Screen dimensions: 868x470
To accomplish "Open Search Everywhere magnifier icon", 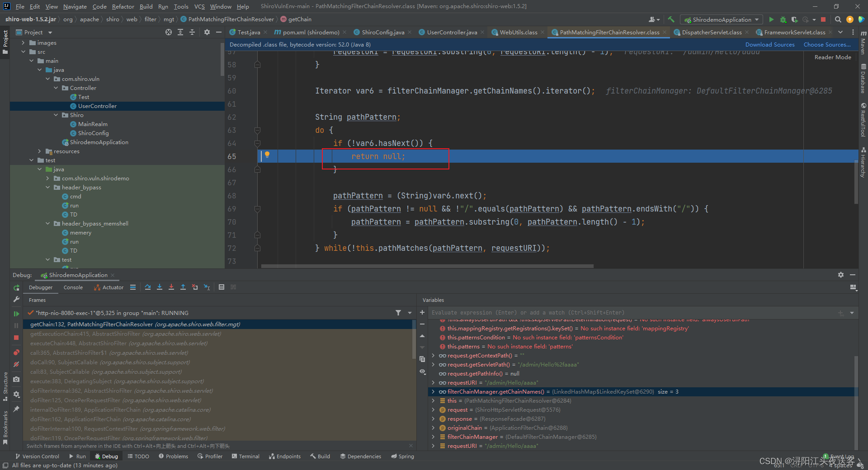I will tap(838, 19).
